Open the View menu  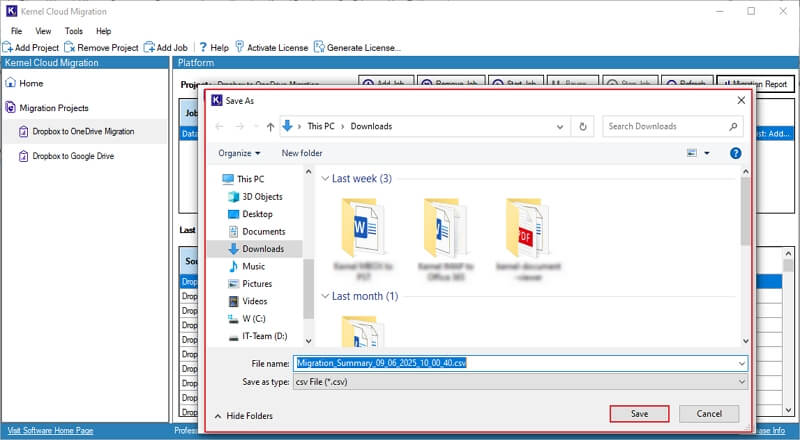tap(43, 31)
